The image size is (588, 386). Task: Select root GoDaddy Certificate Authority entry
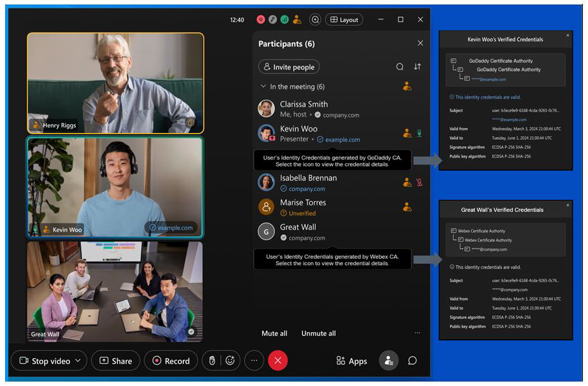[x=492, y=61]
